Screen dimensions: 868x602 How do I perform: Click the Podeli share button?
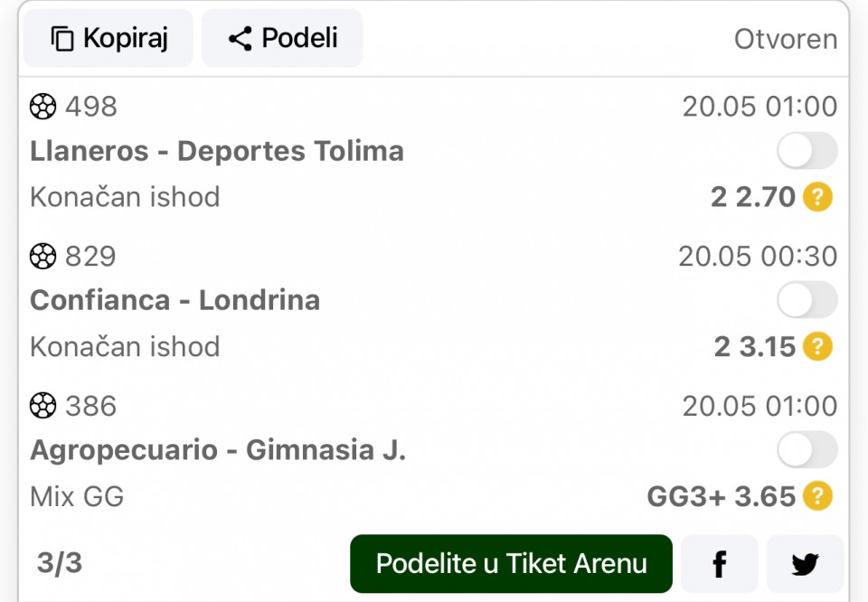(x=282, y=38)
